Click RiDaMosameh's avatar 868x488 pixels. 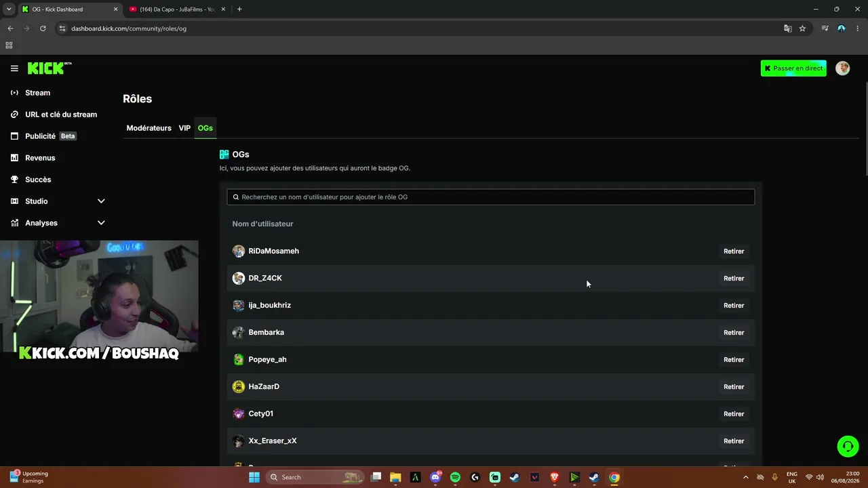pos(239,251)
